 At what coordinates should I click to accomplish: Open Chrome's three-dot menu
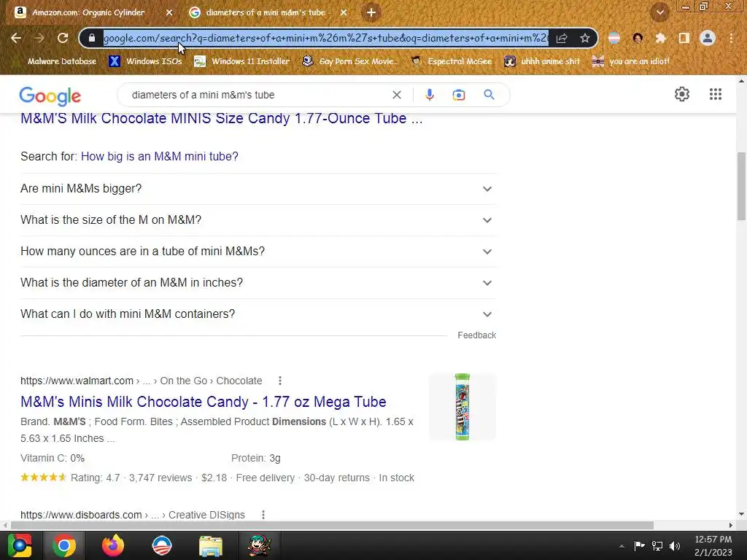point(731,38)
